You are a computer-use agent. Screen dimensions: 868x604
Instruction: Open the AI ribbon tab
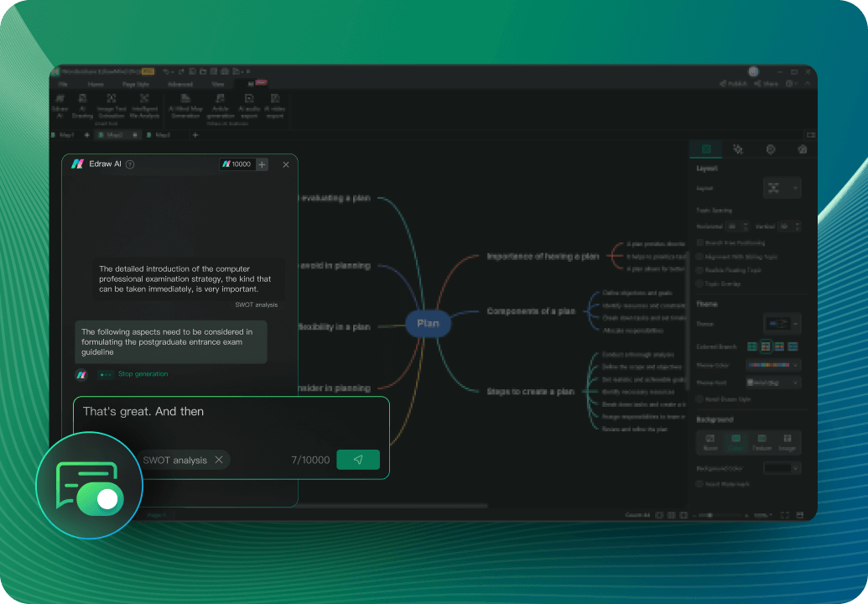tap(251, 84)
